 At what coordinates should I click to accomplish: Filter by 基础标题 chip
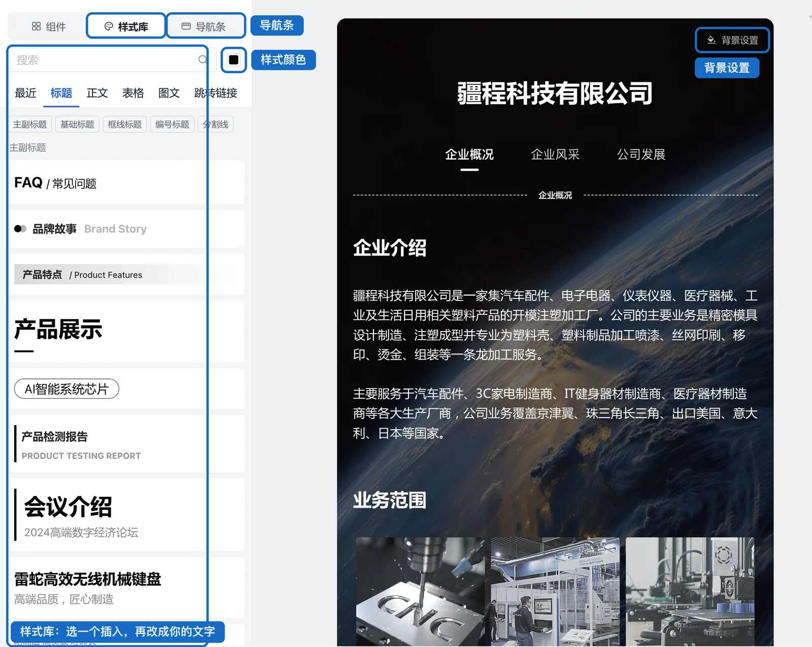click(77, 124)
